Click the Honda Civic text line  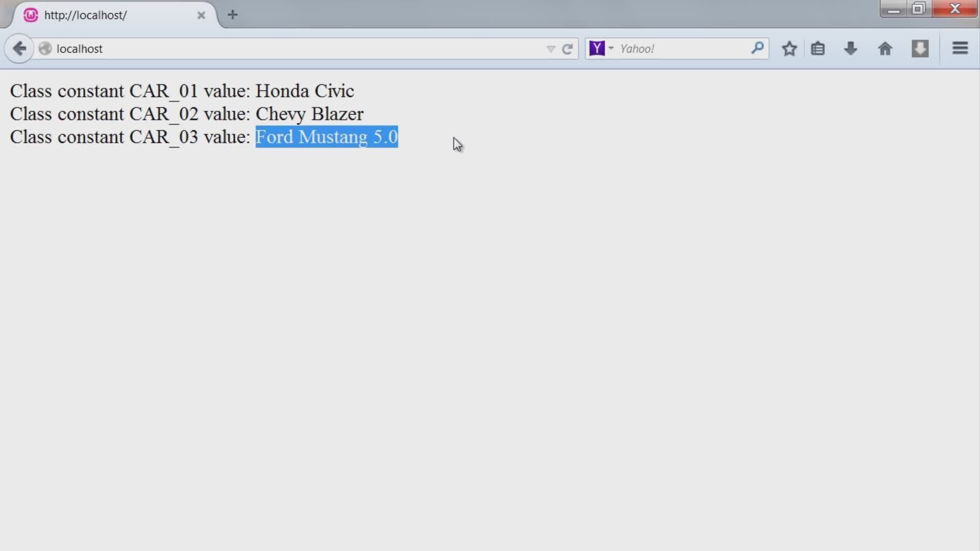pos(304,91)
